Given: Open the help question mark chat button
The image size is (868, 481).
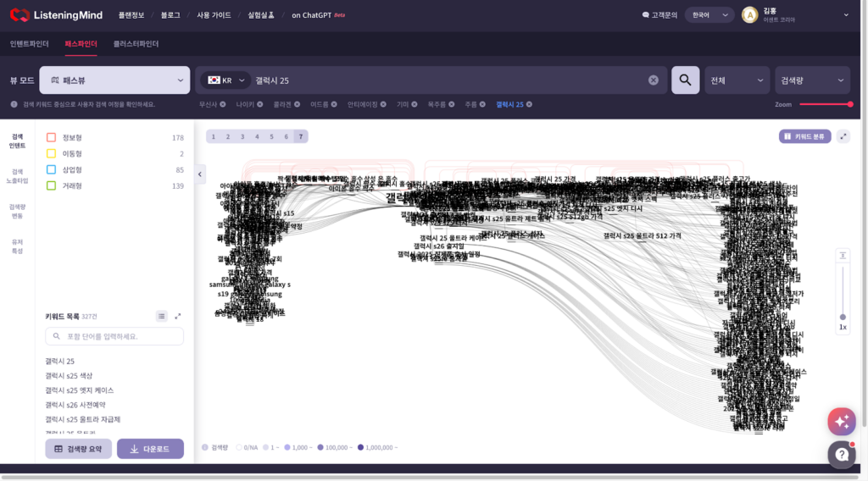Looking at the screenshot, I should coord(841,454).
